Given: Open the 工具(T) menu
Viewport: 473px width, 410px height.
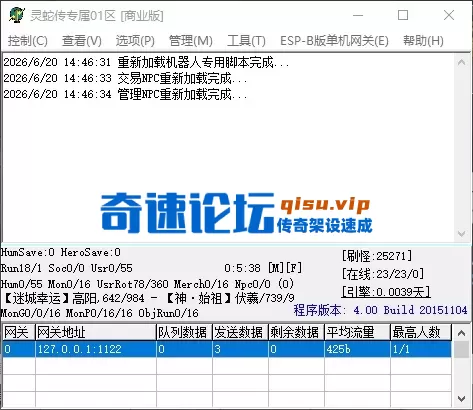Looking at the screenshot, I should click(x=246, y=41).
